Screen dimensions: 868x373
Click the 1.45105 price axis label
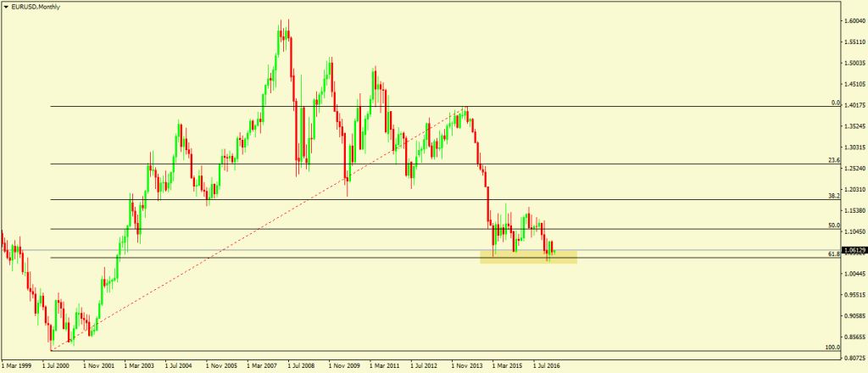tap(854, 85)
